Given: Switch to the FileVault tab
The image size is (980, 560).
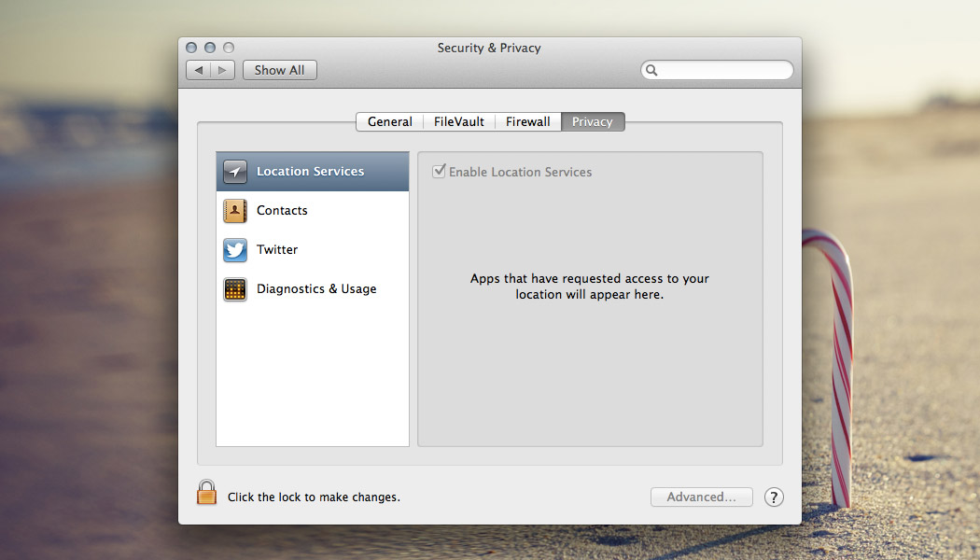Looking at the screenshot, I should click(459, 122).
